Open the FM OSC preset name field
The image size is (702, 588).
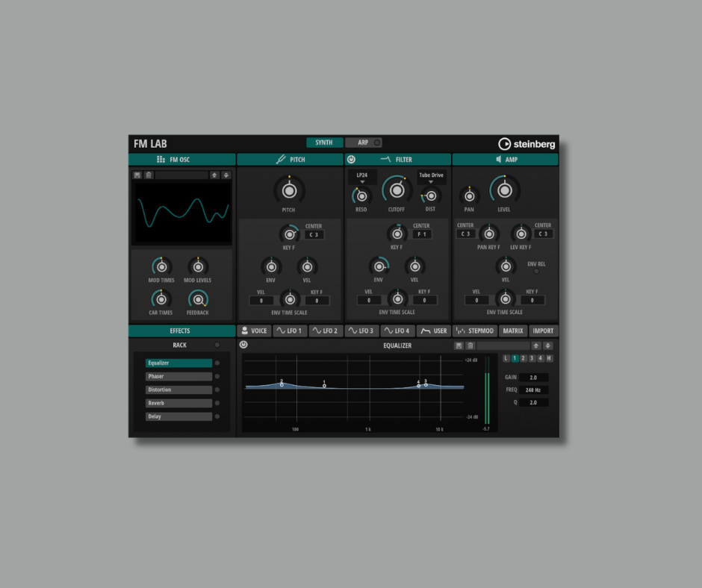tap(181, 175)
